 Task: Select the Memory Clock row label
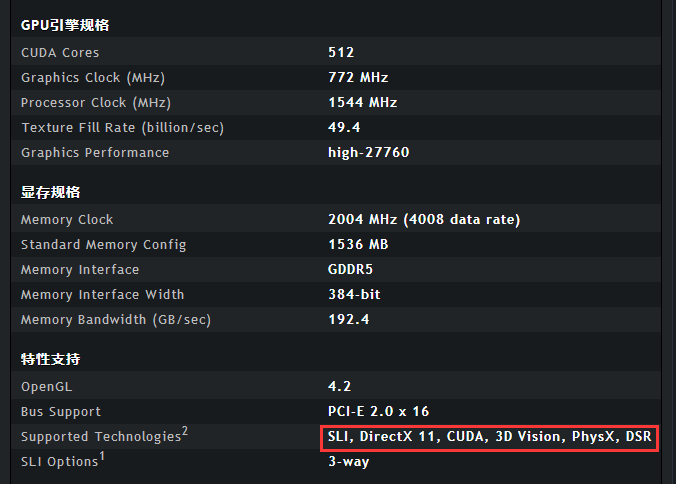pyautogui.click(x=67, y=219)
